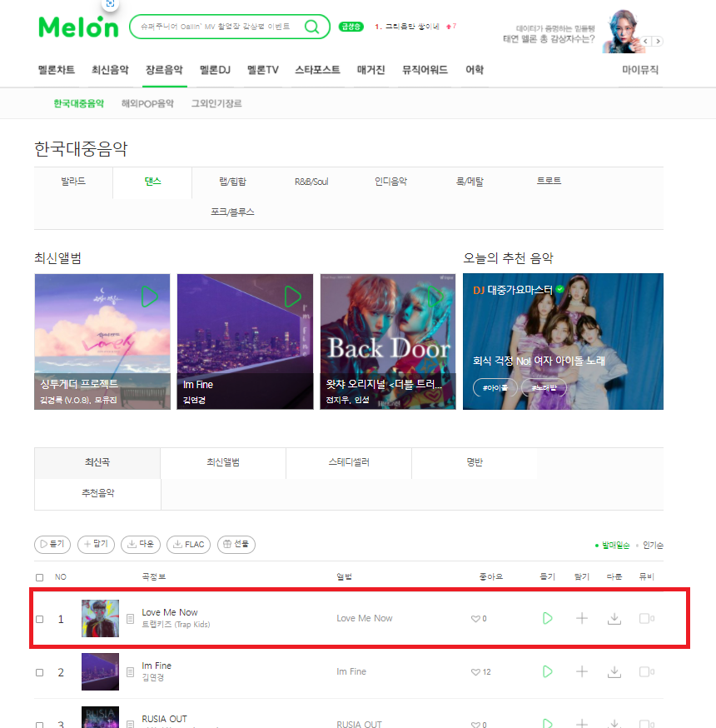Check the Love Me Now row checkbox
Image resolution: width=716 pixels, height=728 pixels.
click(x=39, y=620)
